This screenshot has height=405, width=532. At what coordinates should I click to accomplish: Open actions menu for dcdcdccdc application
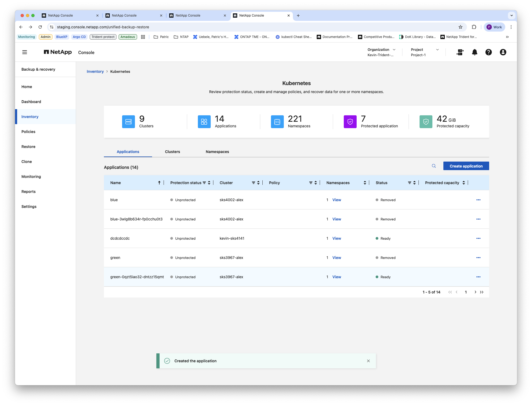click(x=478, y=238)
